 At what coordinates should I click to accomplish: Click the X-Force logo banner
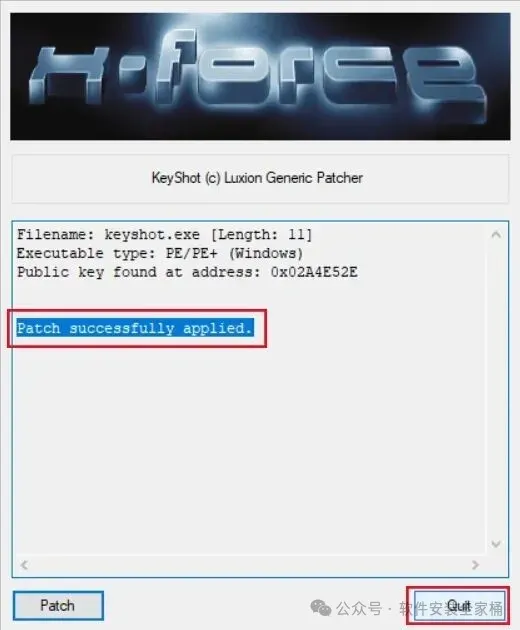pyautogui.click(x=260, y=76)
